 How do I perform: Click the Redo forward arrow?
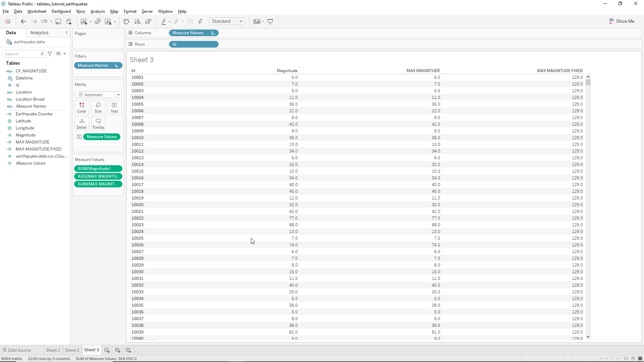coord(34,21)
